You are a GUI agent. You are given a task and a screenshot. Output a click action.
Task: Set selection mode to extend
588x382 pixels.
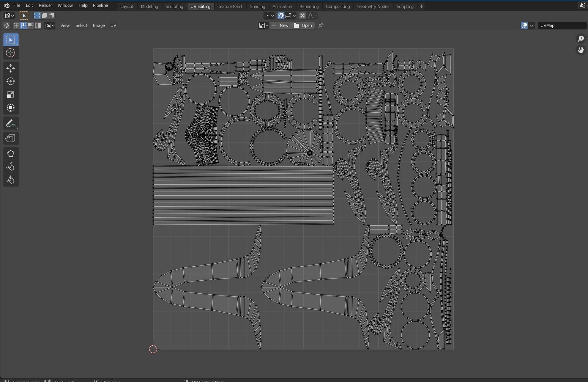point(44,16)
